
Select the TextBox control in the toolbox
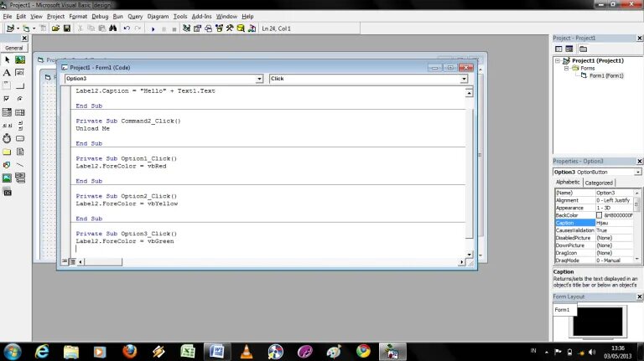click(20, 73)
